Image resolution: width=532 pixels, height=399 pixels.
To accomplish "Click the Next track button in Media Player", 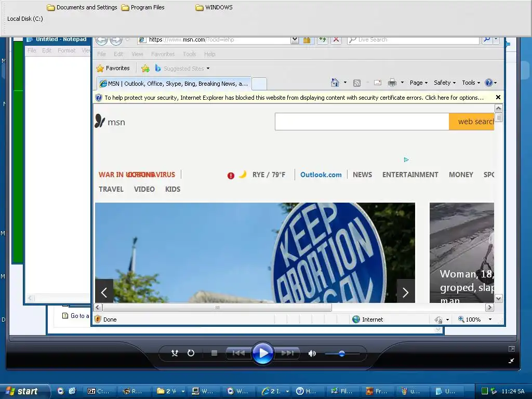I will (287, 353).
